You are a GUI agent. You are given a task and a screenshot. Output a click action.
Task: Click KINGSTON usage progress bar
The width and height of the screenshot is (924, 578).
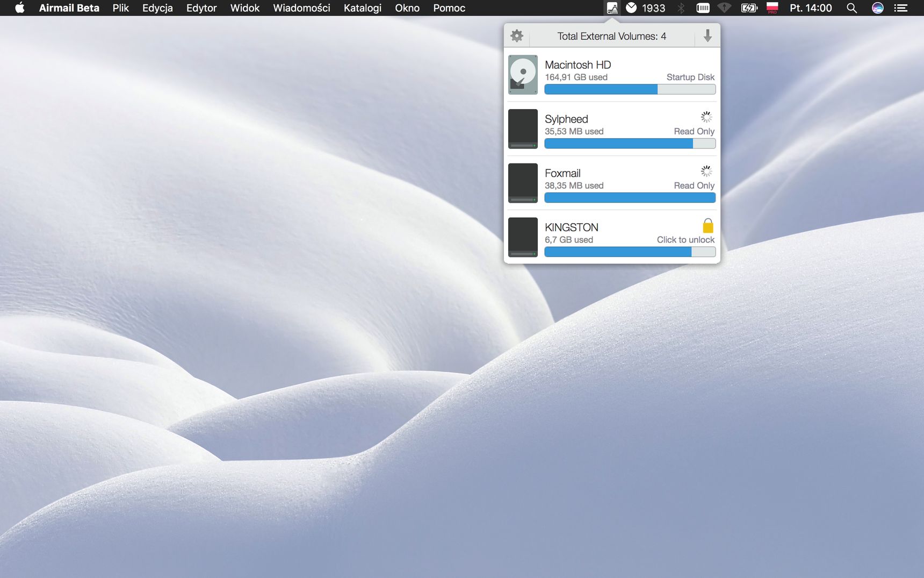630,252
